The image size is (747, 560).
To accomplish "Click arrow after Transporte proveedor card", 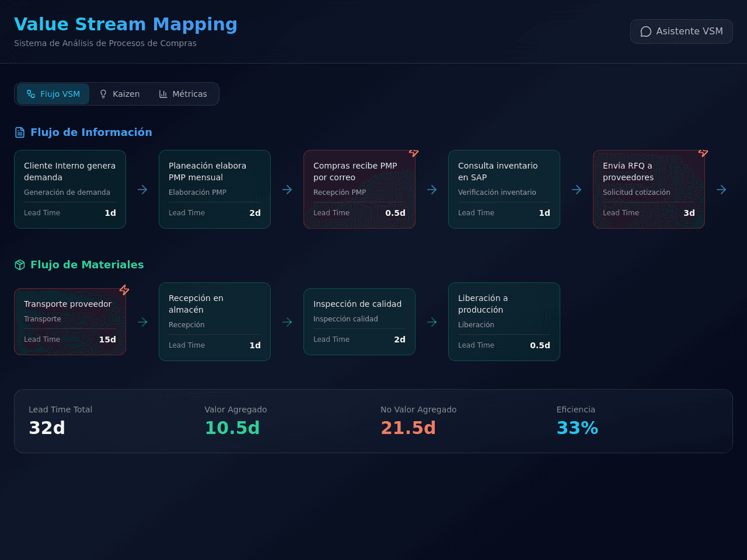I will click(x=142, y=322).
